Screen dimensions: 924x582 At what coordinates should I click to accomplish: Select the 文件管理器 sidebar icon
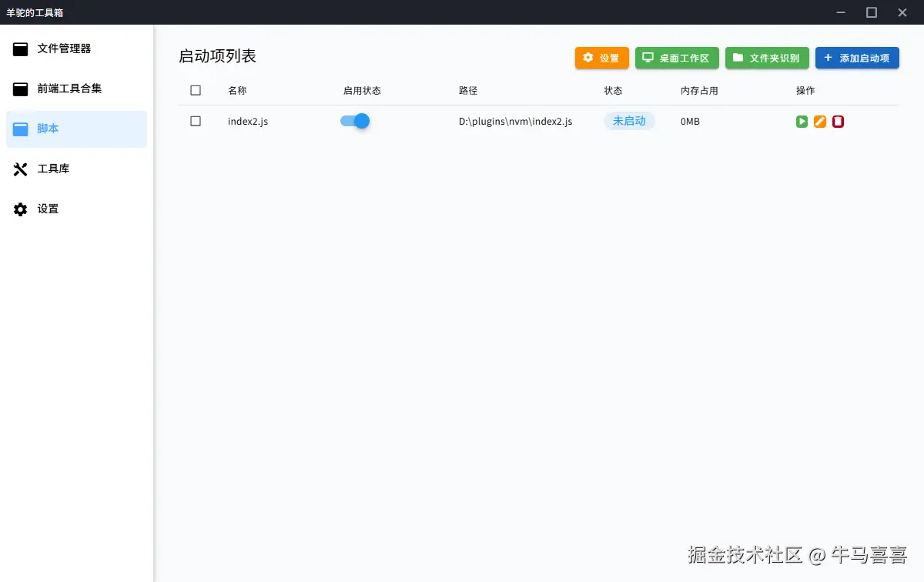(20, 48)
